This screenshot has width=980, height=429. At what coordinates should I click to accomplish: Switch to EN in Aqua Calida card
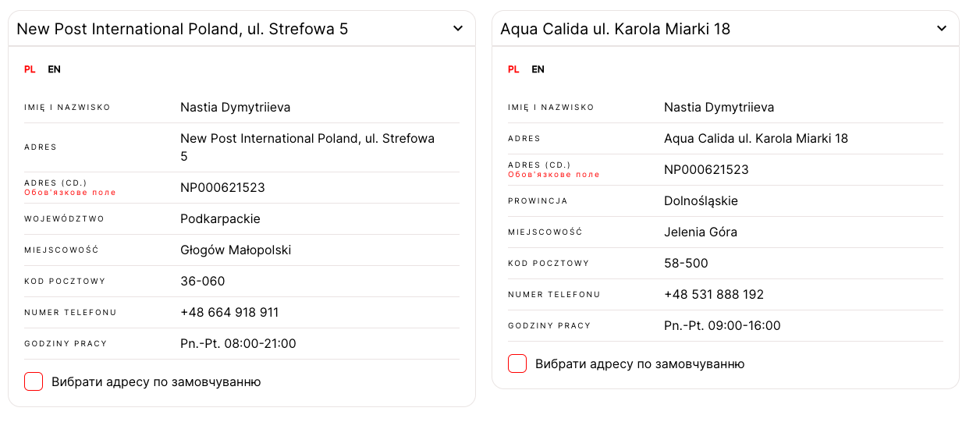(x=538, y=69)
